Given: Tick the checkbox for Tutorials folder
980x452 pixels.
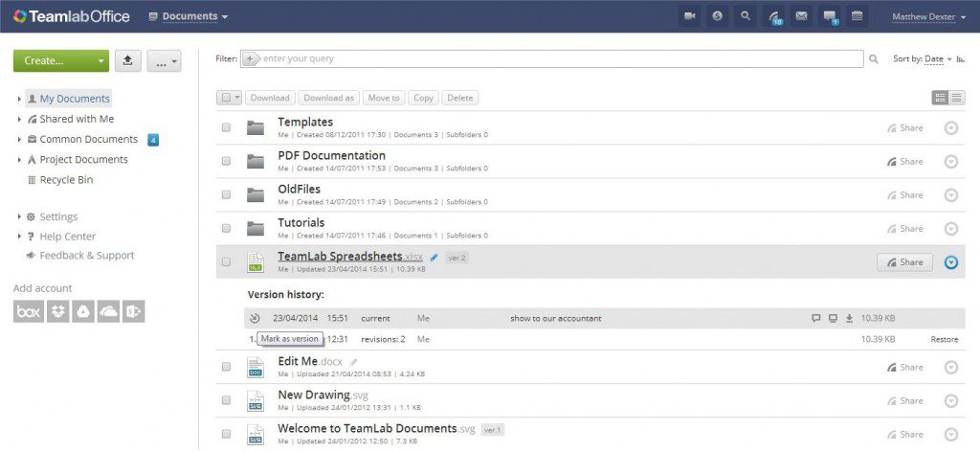Looking at the screenshot, I should (x=226, y=228).
